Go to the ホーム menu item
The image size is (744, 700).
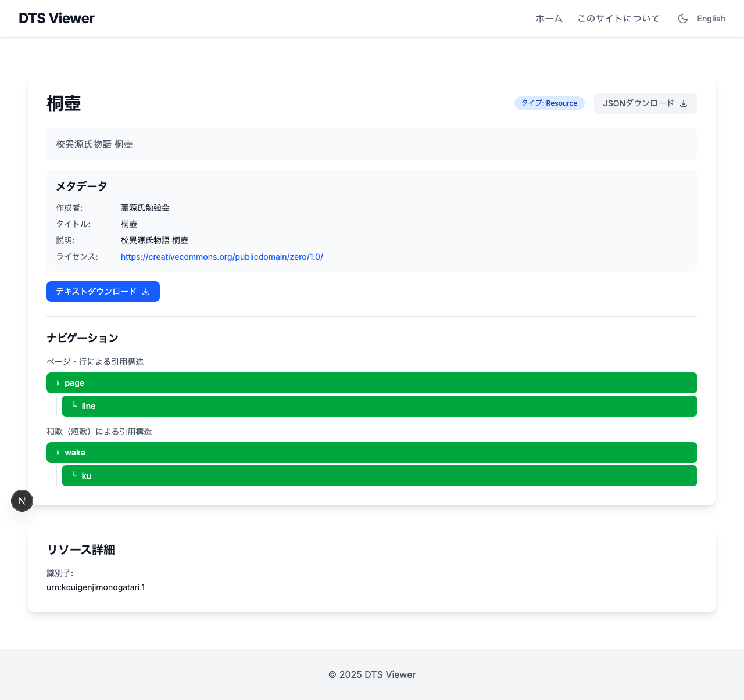(549, 19)
